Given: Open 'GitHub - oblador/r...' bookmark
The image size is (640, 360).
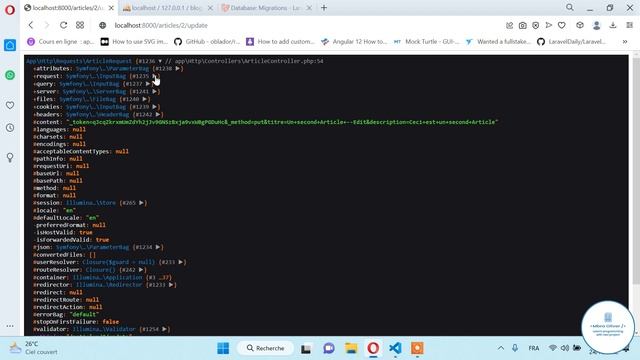Looking at the screenshot, I should 207,42.
